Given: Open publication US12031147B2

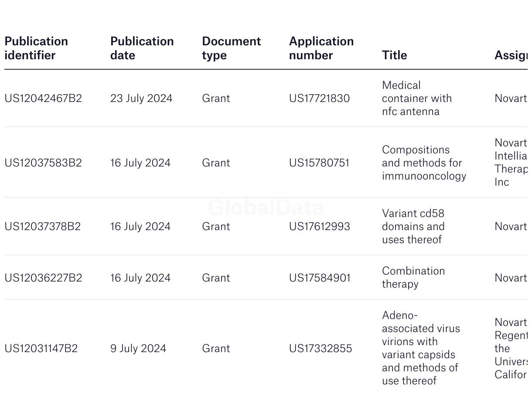Looking at the screenshot, I should coord(41,348).
